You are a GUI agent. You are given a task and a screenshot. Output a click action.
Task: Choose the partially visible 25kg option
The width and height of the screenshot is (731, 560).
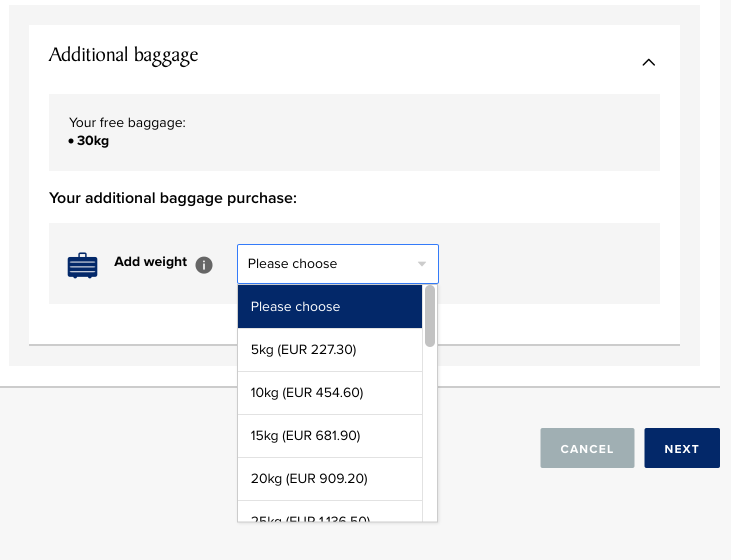click(x=330, y=515)
